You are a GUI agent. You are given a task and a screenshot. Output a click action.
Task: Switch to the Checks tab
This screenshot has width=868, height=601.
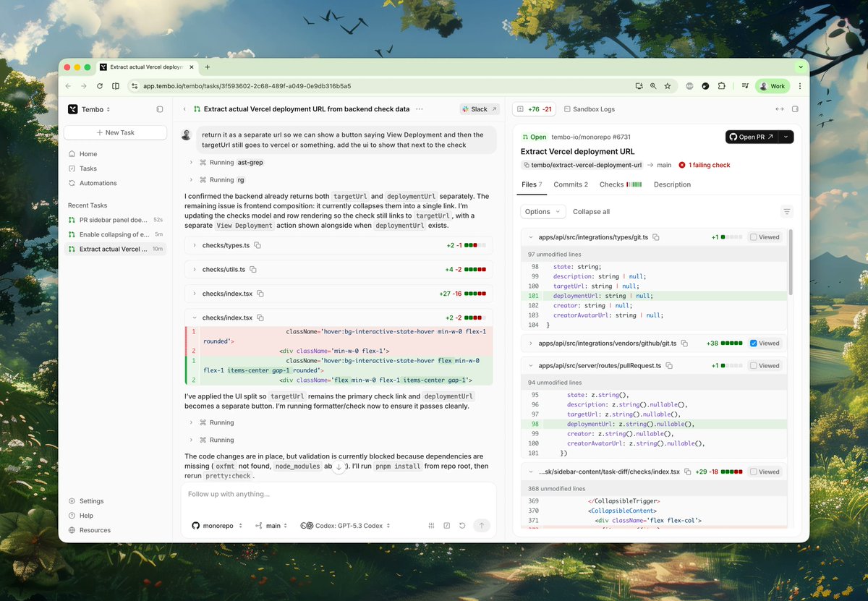(620, 184)
